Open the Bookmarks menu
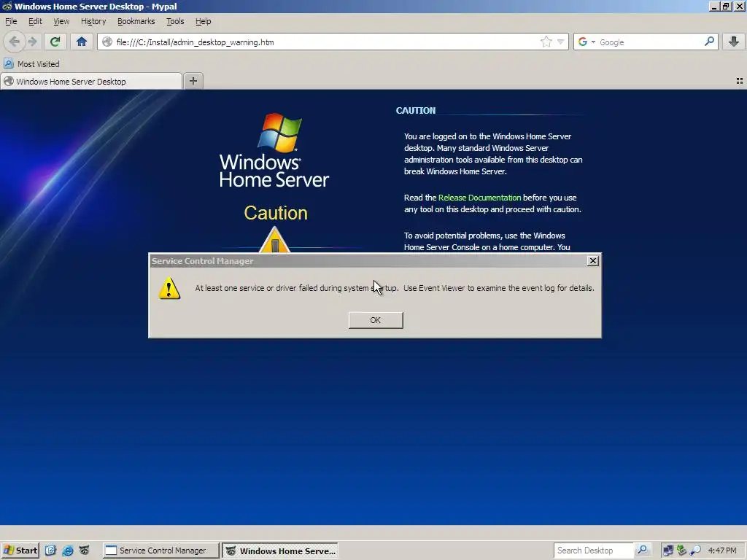 tap(136, 21)
